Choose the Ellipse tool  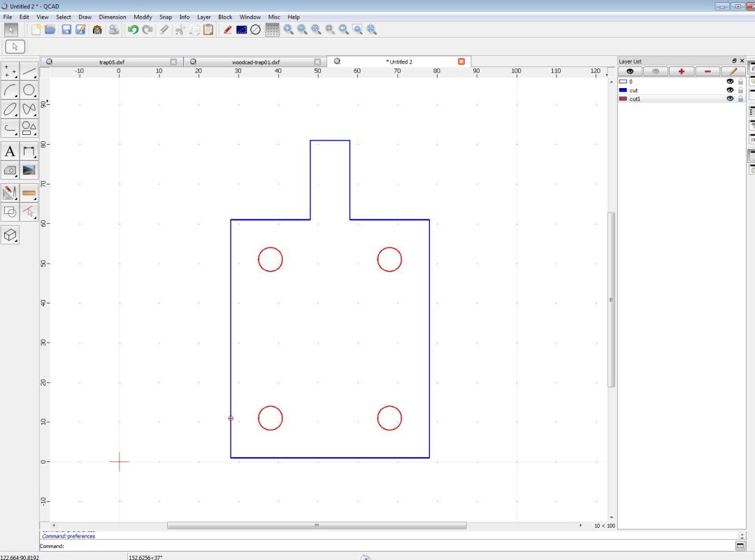click(x=10, y=109)
